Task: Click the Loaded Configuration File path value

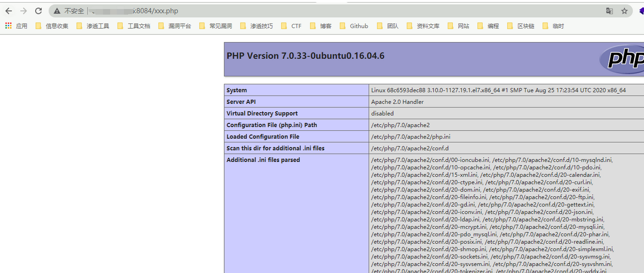Action: tap(410, 136)
